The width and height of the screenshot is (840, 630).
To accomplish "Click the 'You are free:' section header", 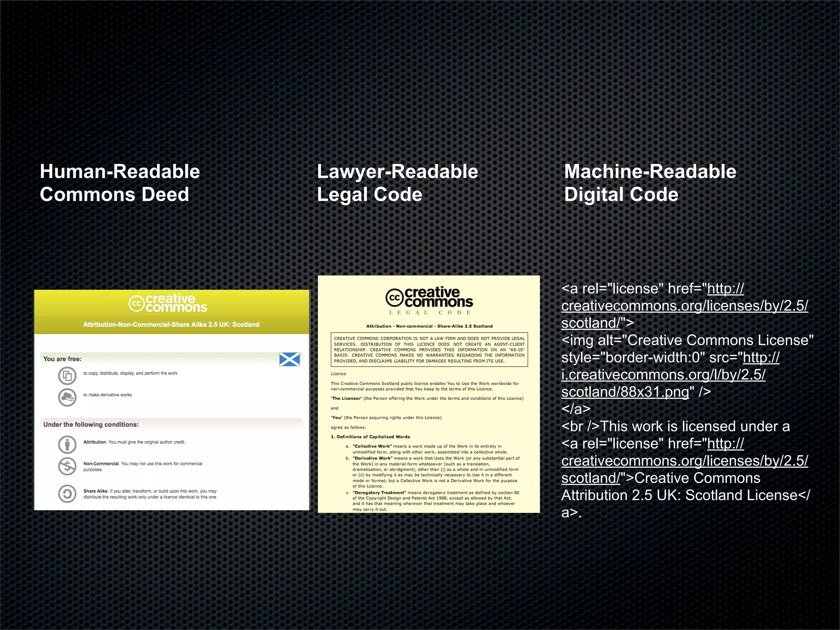I will click(x=62, y=359).
